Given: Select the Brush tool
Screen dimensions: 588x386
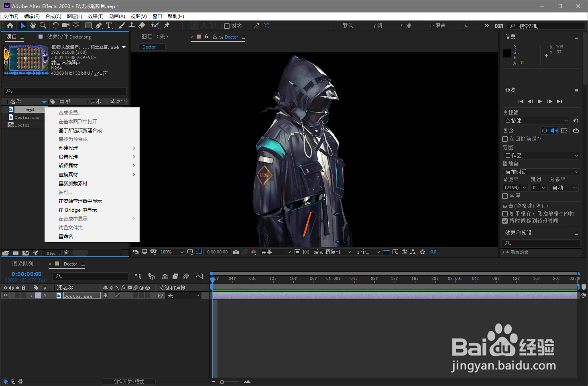Looking at the screenshot, I should pos(122,26).
